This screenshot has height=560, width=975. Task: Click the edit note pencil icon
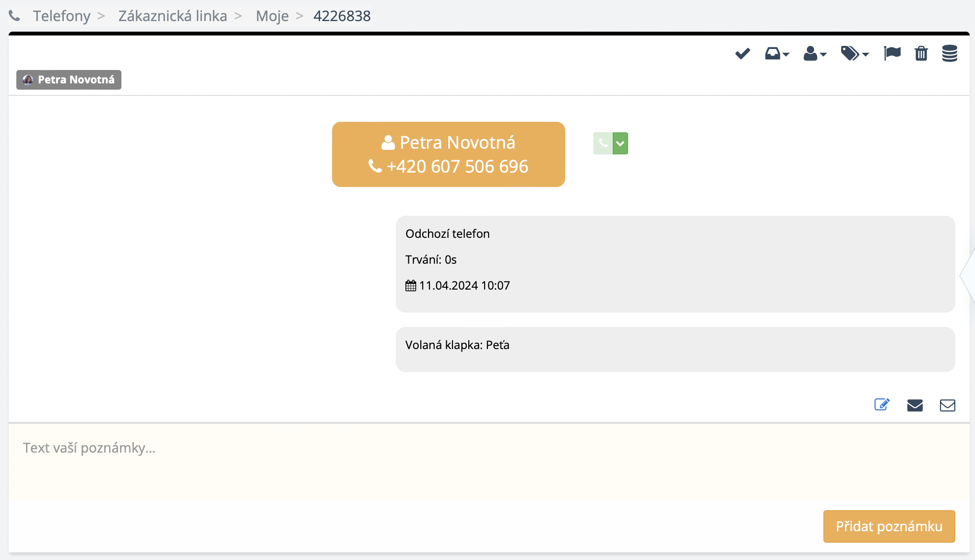[x=881, y=405]
